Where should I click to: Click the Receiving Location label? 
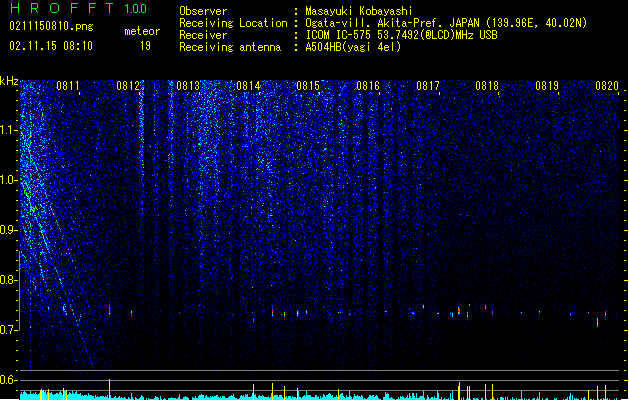tap(233, 23)
